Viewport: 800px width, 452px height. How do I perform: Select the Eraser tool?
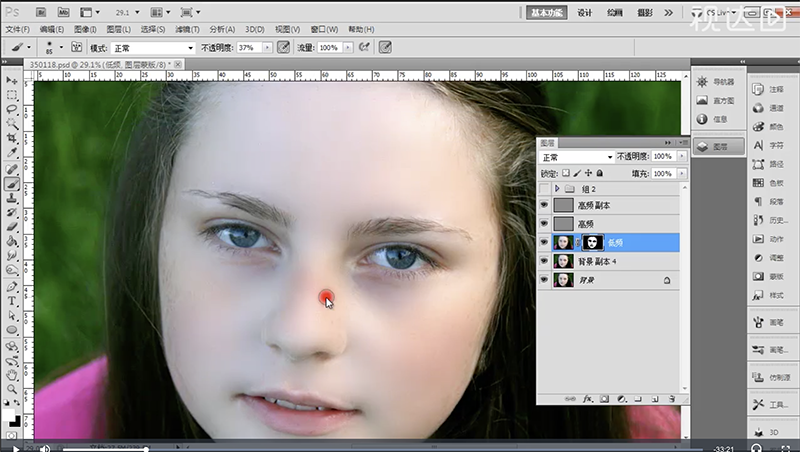(12, 227)
